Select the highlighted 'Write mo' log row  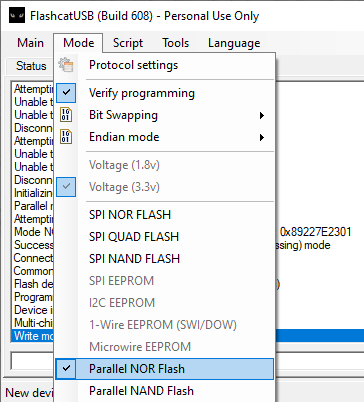33,336
